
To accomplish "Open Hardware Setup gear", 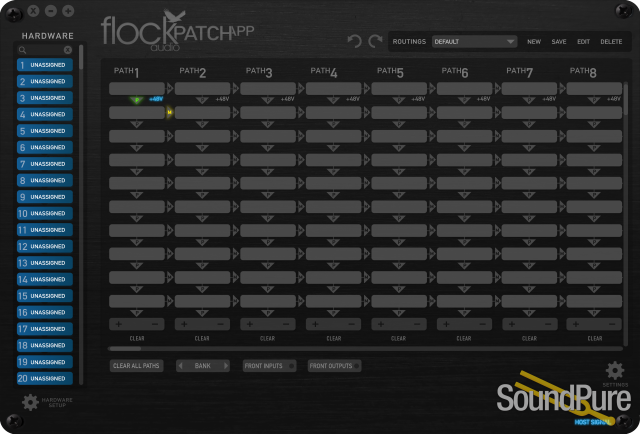I will pos(30,402).
